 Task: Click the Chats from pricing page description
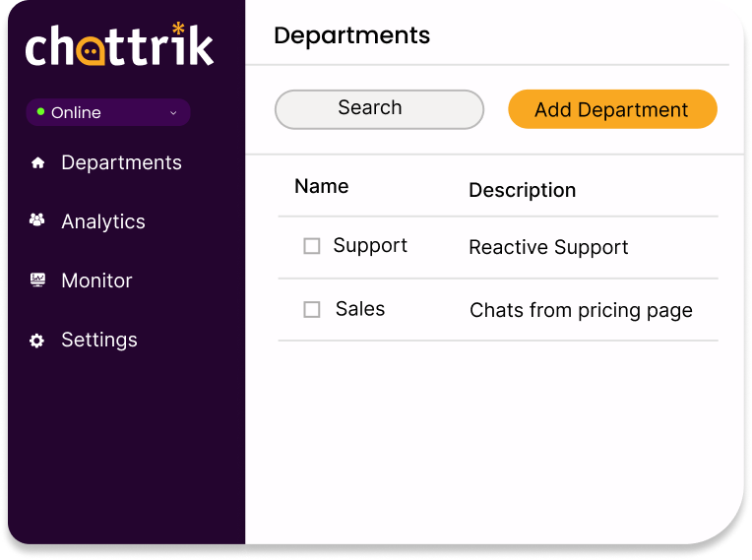click(581, 310)
